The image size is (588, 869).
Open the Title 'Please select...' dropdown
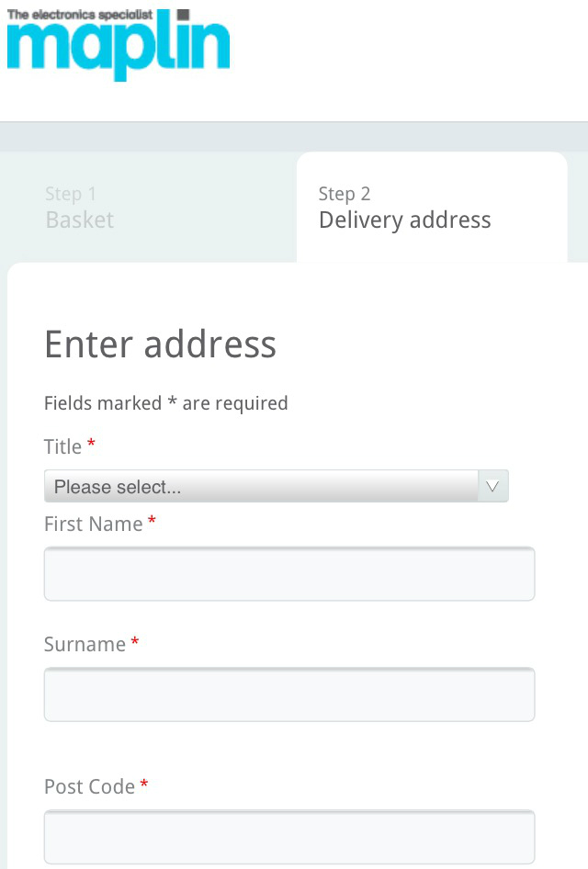point(276,486)
